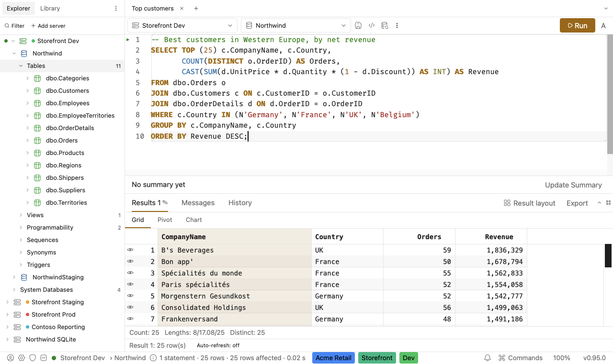Open Commands palette in status bar

(x=521, y=358)
